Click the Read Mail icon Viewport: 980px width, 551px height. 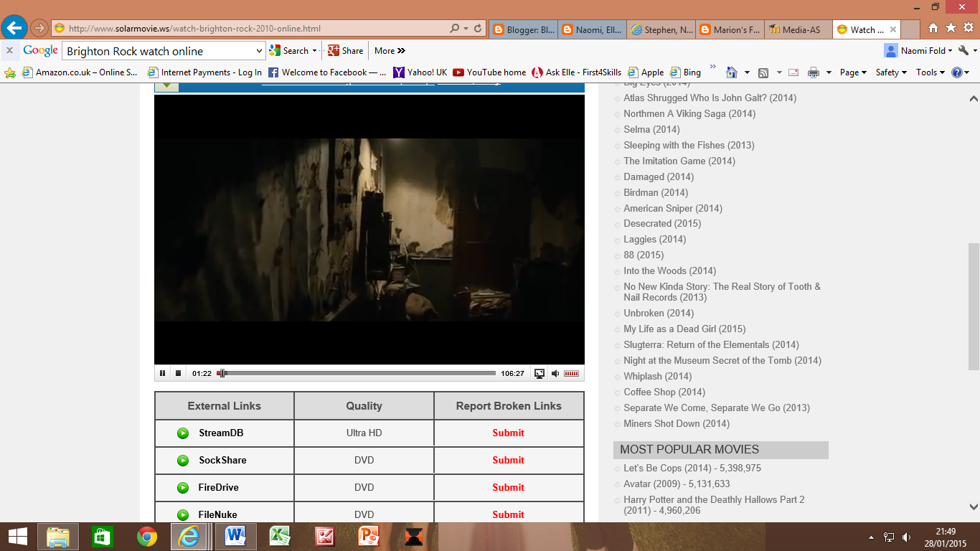point(793,72)
